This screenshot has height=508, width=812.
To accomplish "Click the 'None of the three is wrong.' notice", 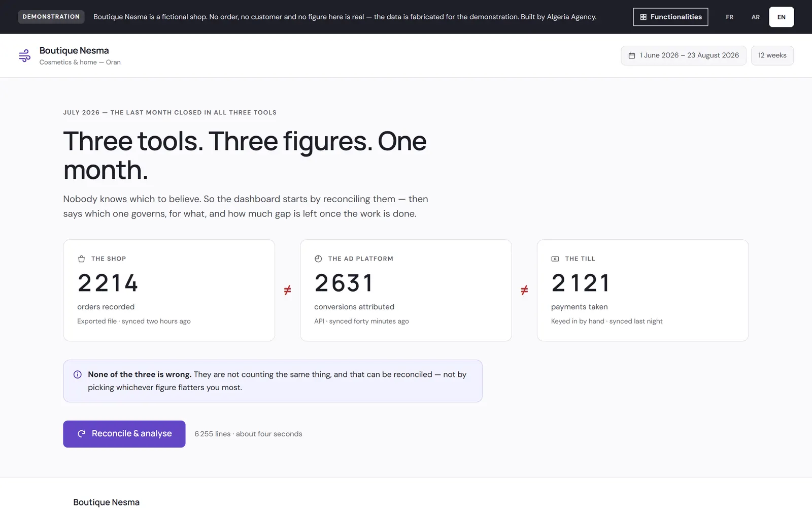I will click(x=273, y=381).
